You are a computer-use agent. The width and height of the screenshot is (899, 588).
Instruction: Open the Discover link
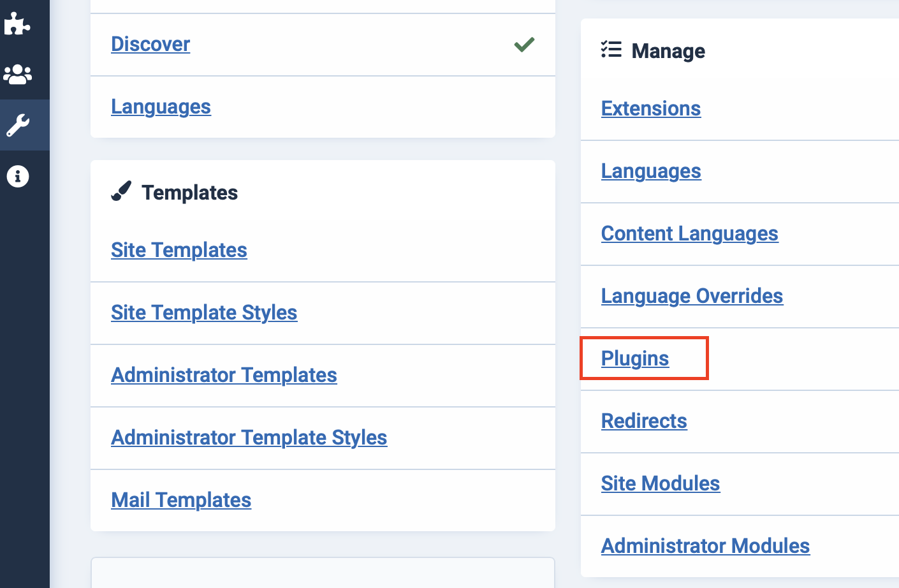[x=150, y=44]
